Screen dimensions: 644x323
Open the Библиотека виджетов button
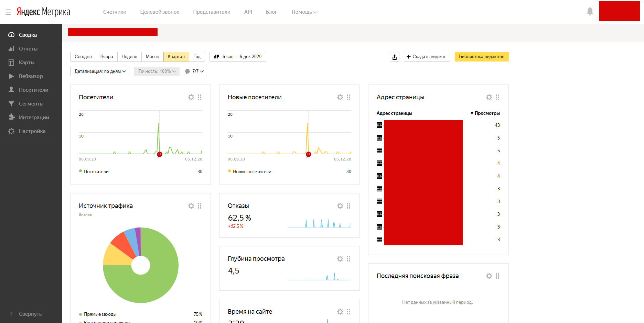click(481, 57)
